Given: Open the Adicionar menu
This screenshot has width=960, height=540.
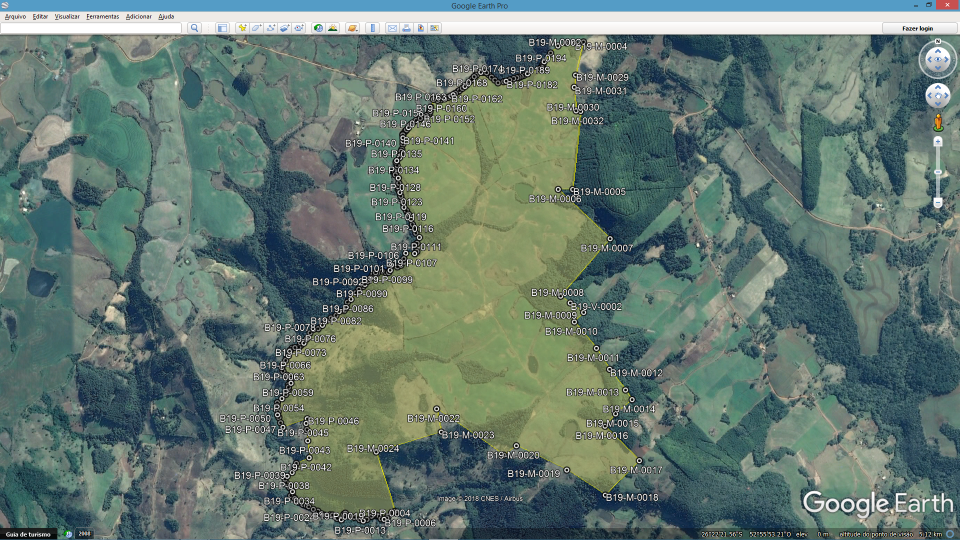Looking at the screenshot, I should coord(139,17).
